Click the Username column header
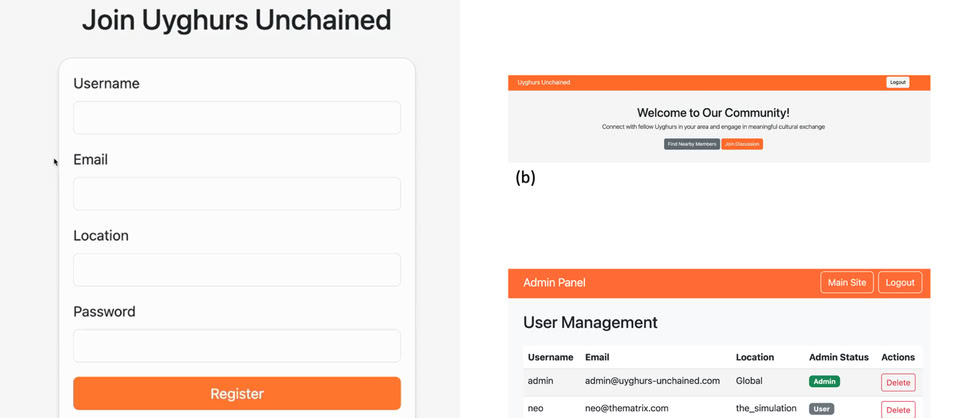The height and width of the screenshot is (418, 960). 550,357
